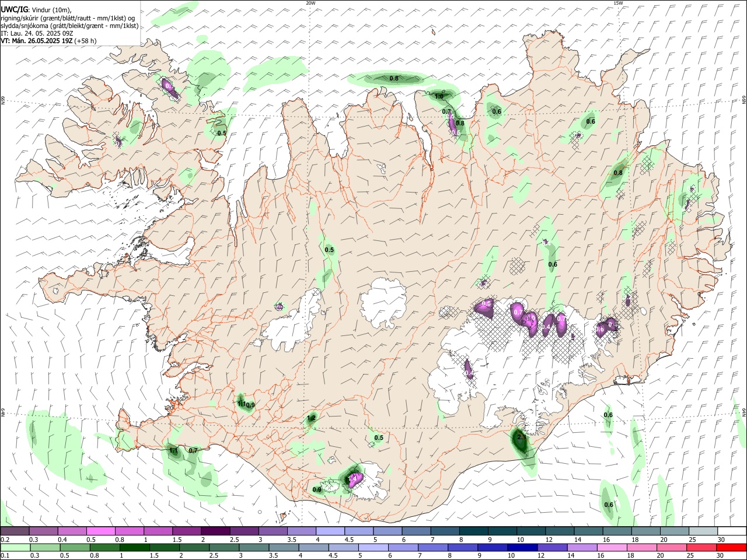Click the 0.1 label on the lower legend

point(5,556)
